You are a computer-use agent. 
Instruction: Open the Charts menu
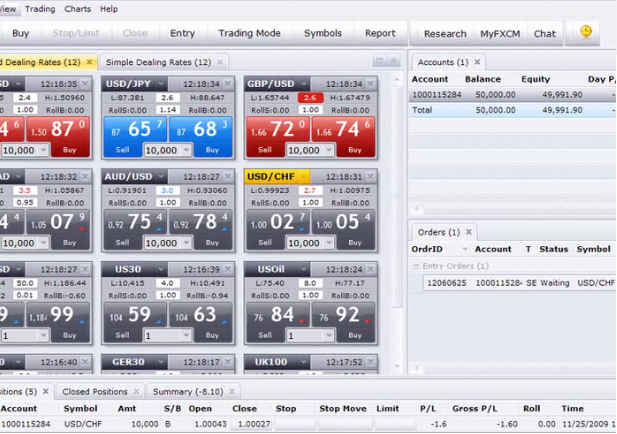pyautogui.click(x=78, y=9)
